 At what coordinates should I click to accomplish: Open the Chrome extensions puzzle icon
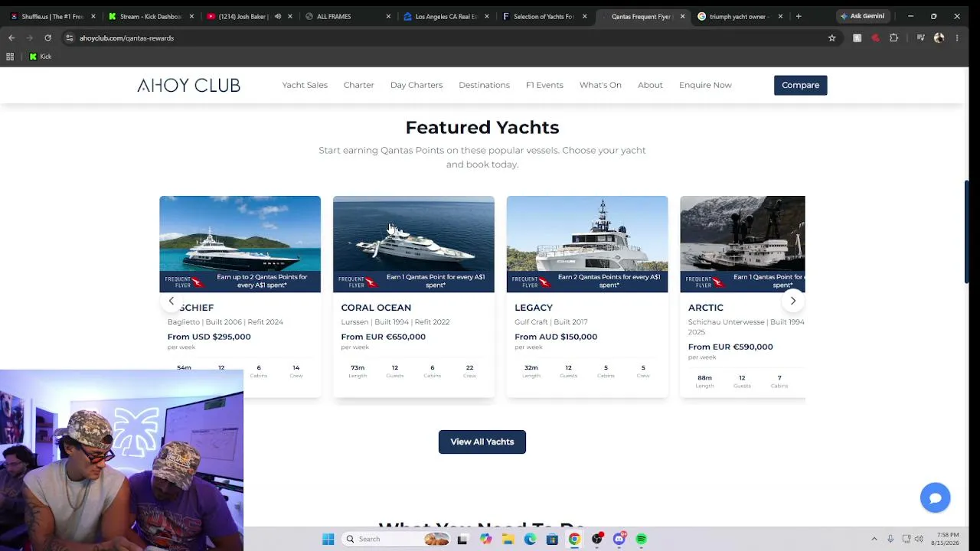pyautogui.click(x=893, y=37)
